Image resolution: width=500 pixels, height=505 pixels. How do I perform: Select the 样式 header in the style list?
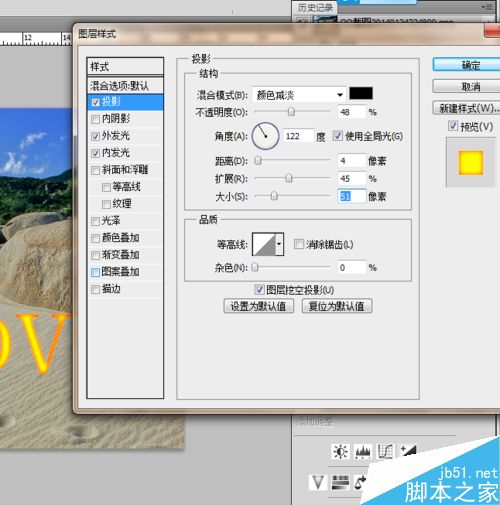click(125, 67)
